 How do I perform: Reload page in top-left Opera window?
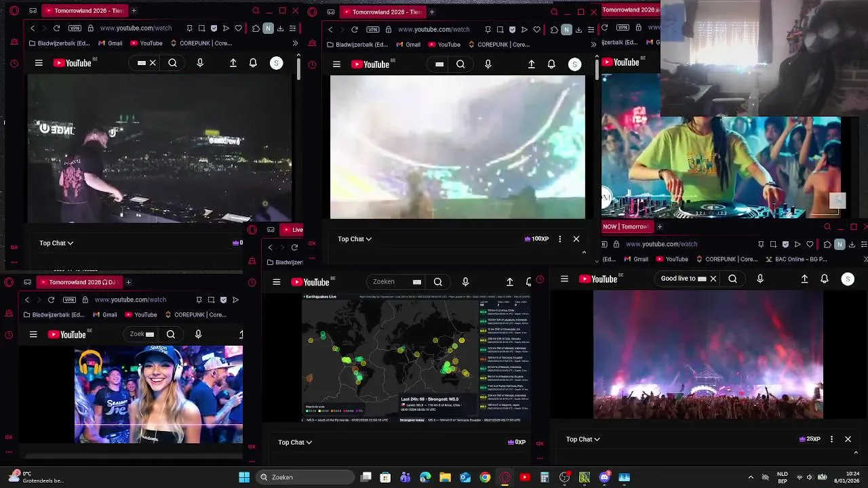point(56,28)
